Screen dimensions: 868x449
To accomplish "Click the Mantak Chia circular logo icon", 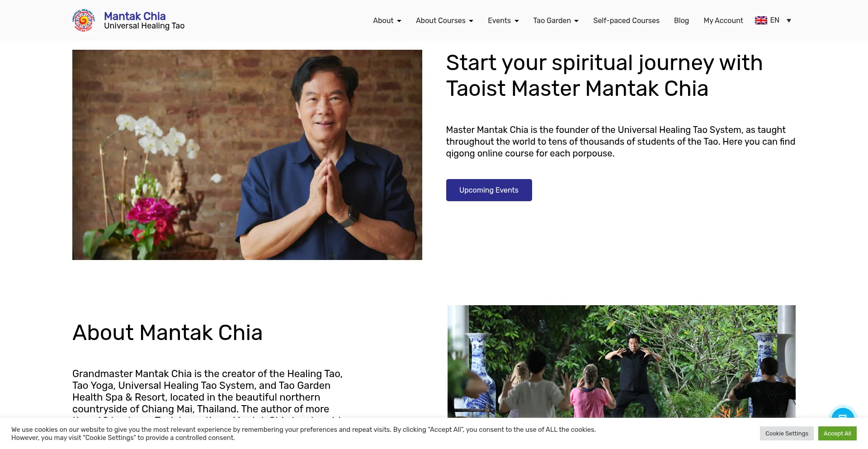I will pyautogui.click(x=84, y=20).
